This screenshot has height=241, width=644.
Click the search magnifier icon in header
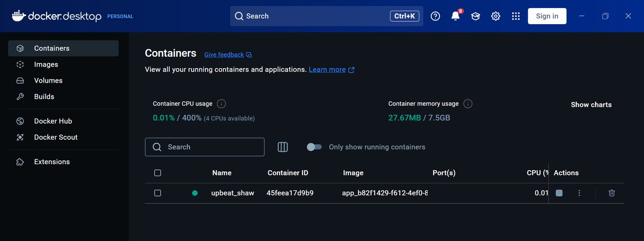coord(239,16)
